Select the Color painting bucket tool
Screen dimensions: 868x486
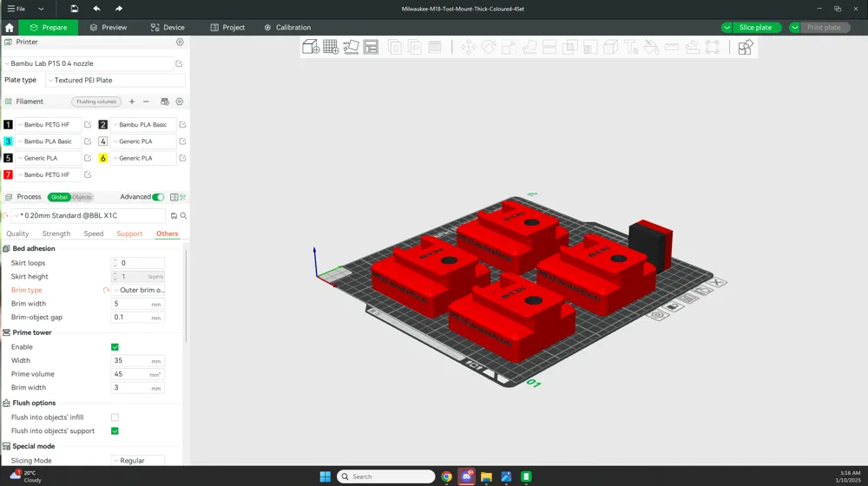[x=652, y=47]
